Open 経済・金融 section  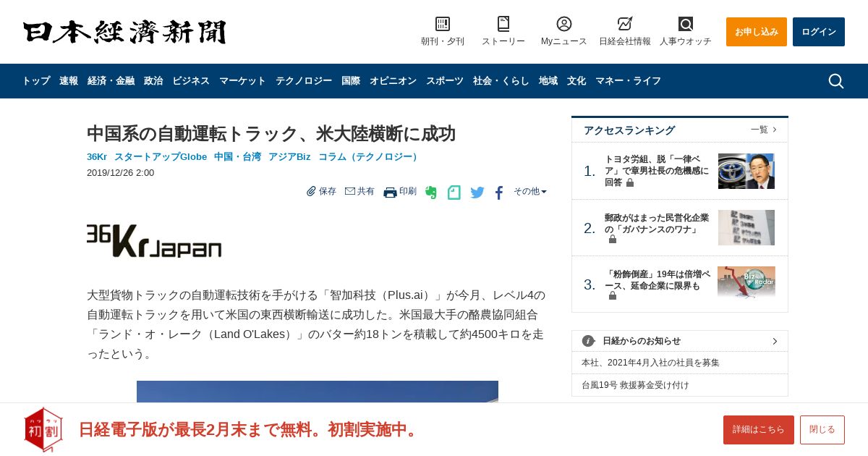(111, 81)
